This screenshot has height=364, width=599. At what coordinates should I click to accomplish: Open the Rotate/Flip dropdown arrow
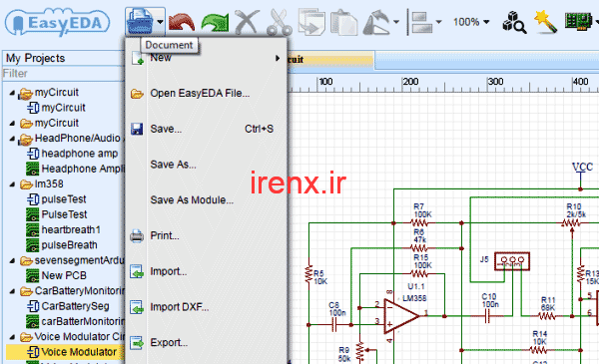pos(396,22)
